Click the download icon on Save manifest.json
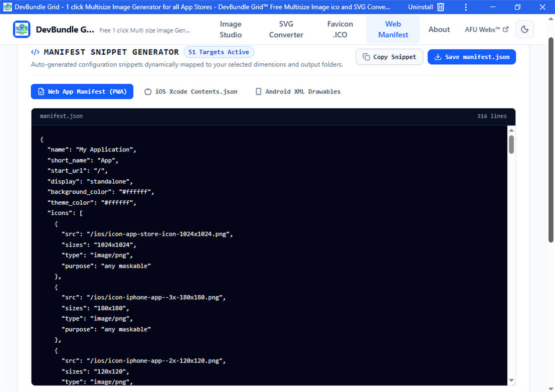The image size is (555, 392). point(438,57)
